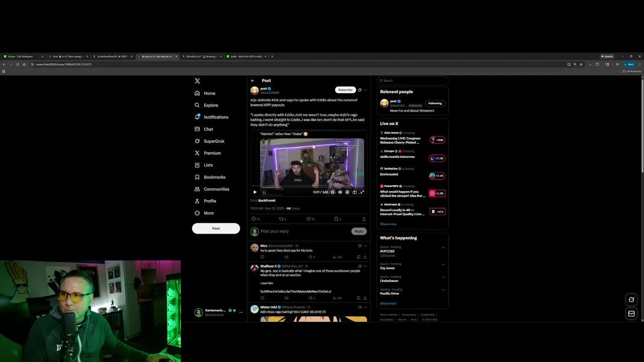The width and height of the screenshot is (644, 362).
Task: Click the white Post button
Action: tap(216, 228)
